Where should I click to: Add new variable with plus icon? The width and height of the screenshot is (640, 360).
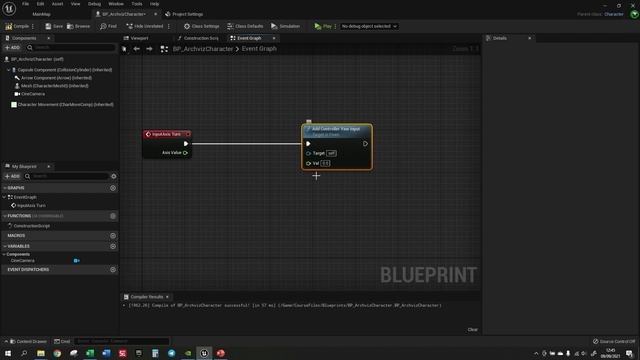tap(113, 247)
